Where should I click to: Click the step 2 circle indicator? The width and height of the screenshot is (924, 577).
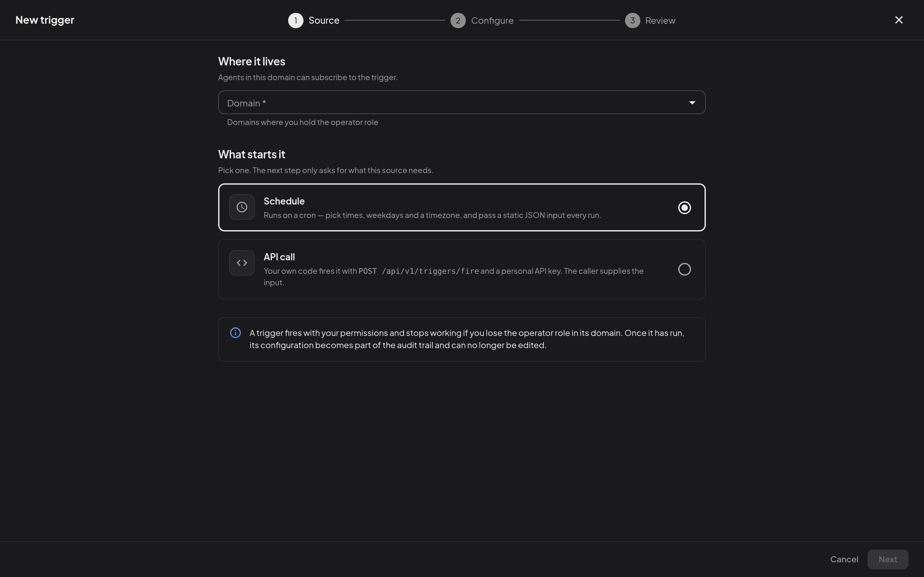[458, 20]
